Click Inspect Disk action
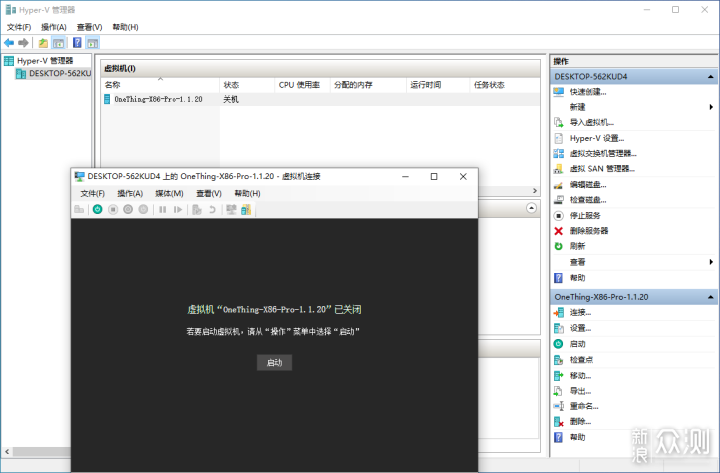 [x=588, y=200]
